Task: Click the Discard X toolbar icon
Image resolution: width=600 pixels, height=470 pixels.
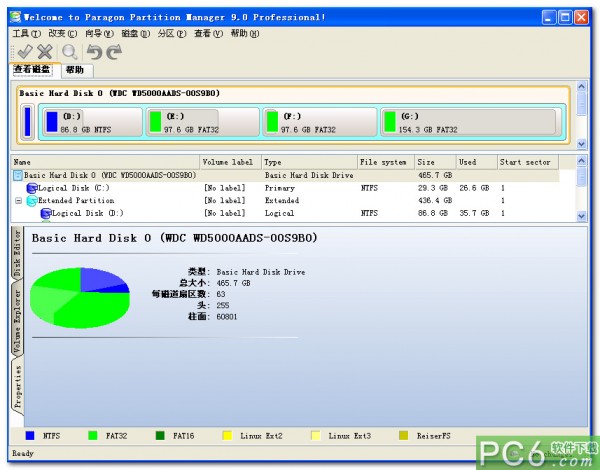Action: tap(45, 51)
